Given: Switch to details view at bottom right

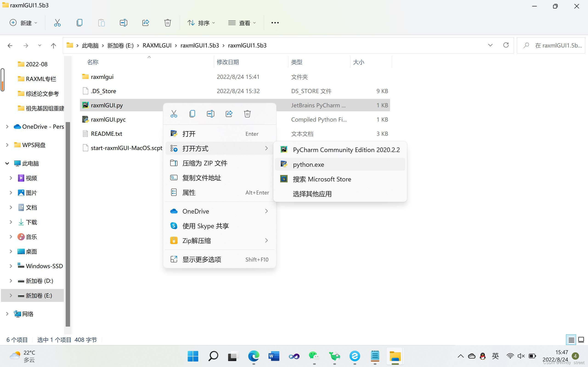Looking at the screenshot, I should 571,339.
